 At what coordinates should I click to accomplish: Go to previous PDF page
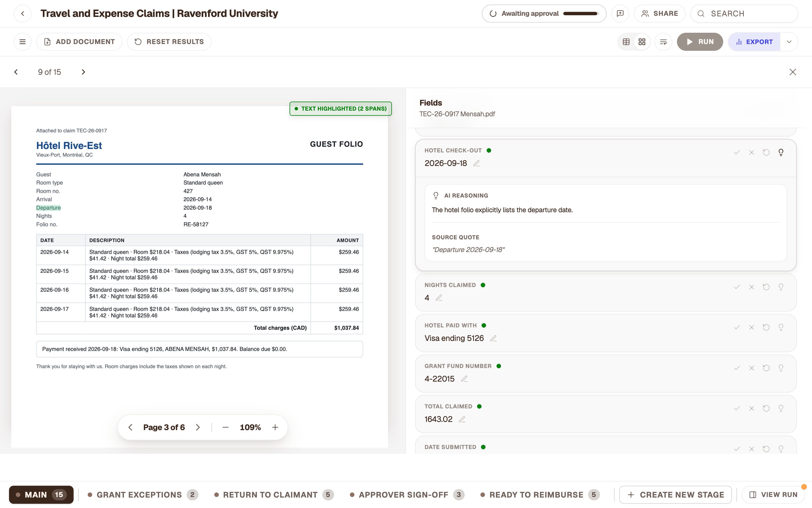pos(131,427)
